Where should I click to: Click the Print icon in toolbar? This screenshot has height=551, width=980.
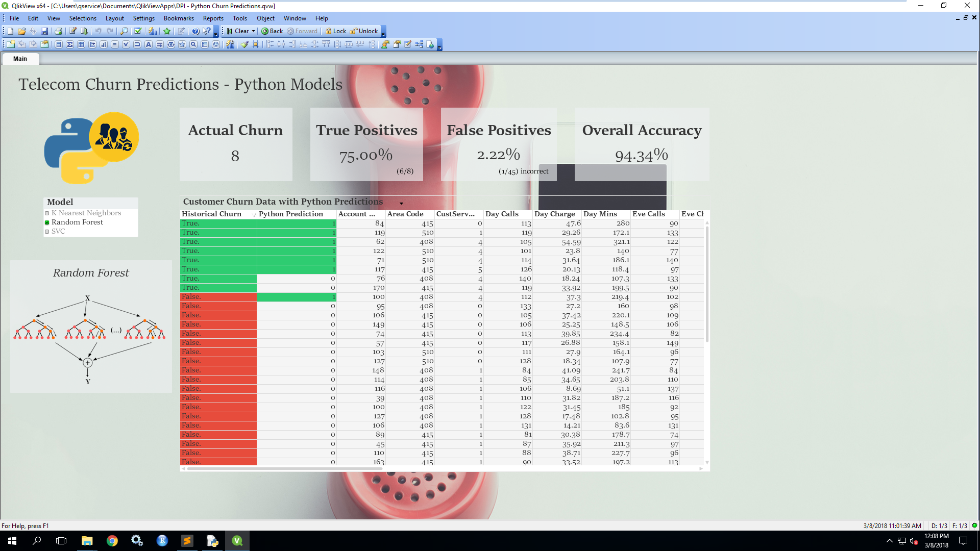(58, 31)
